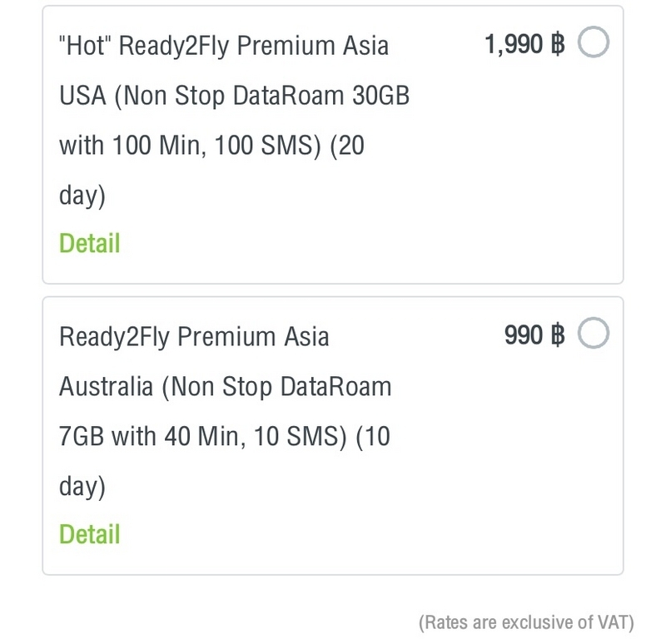Open Detail for the Australia 7GB package
666x644 pixels.
(x=90, y=534)
